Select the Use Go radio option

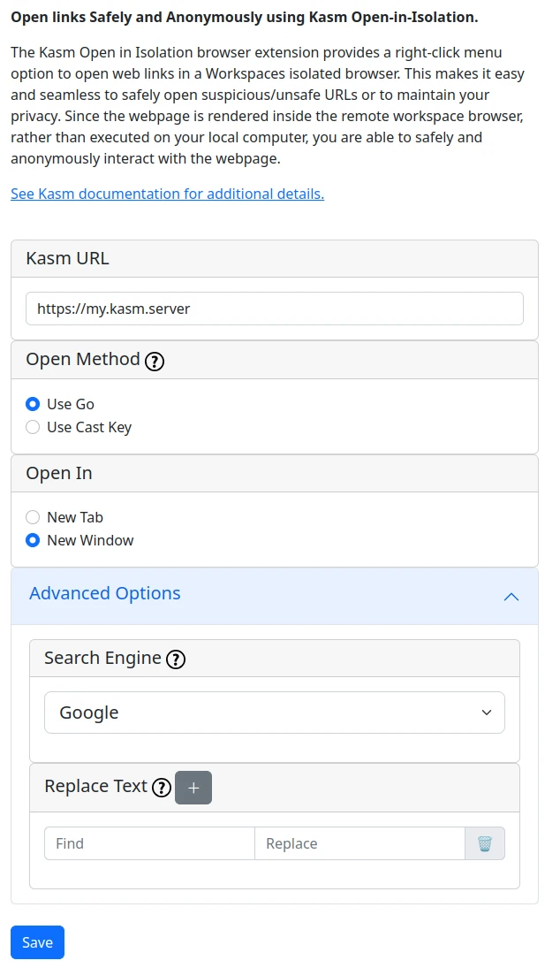[33, 404]
